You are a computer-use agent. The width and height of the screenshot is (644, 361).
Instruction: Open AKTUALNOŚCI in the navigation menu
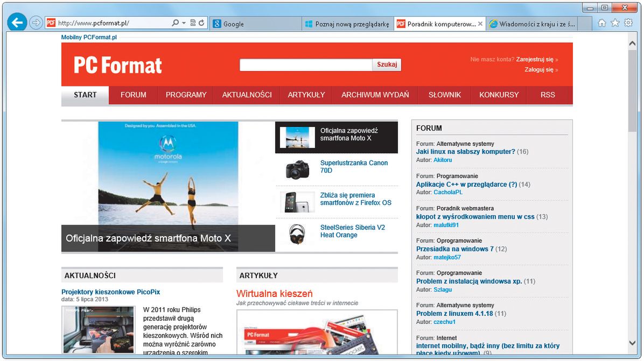(x=247, y=95)
